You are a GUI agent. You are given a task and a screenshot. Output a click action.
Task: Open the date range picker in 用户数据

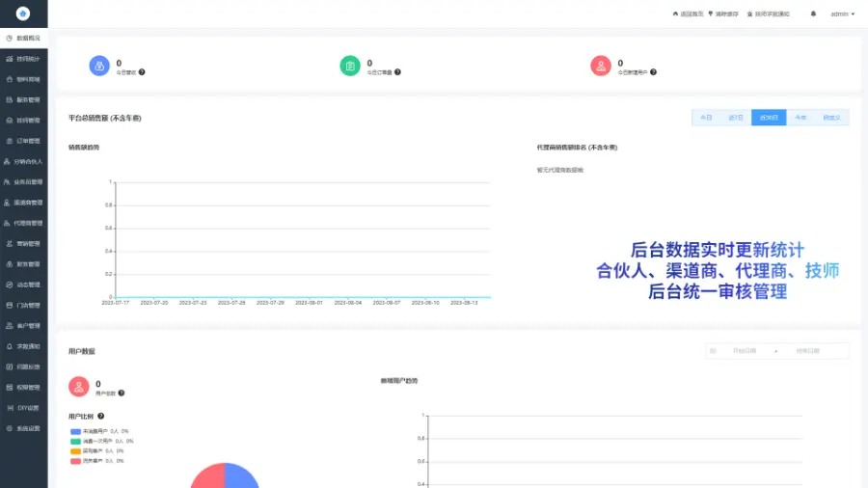(777, 351)
